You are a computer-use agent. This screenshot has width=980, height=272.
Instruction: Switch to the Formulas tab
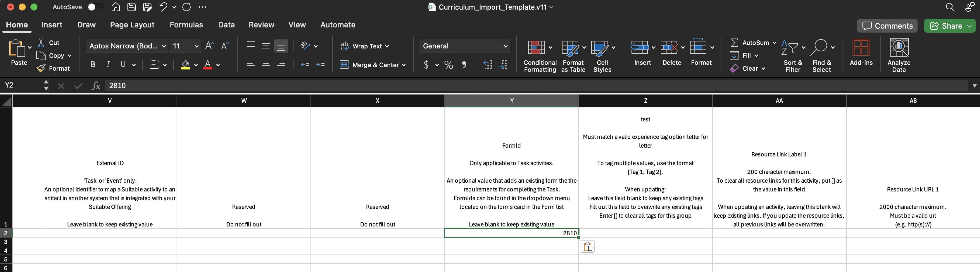click(x=187, y=25)
